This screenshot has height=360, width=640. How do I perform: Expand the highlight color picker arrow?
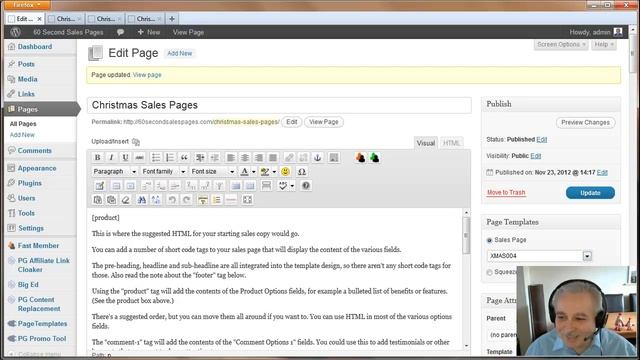(274, 172)
